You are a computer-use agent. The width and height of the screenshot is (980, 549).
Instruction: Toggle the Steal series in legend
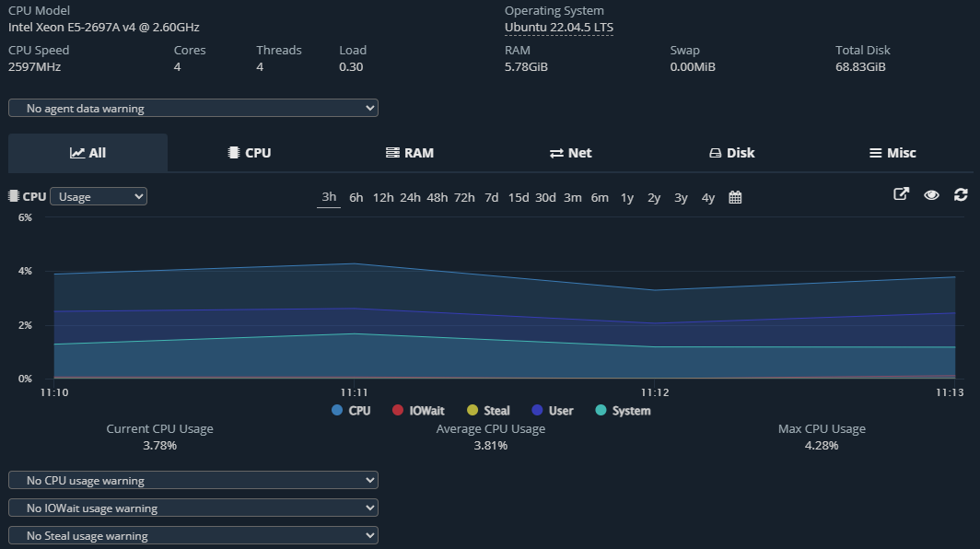point(488,411)
